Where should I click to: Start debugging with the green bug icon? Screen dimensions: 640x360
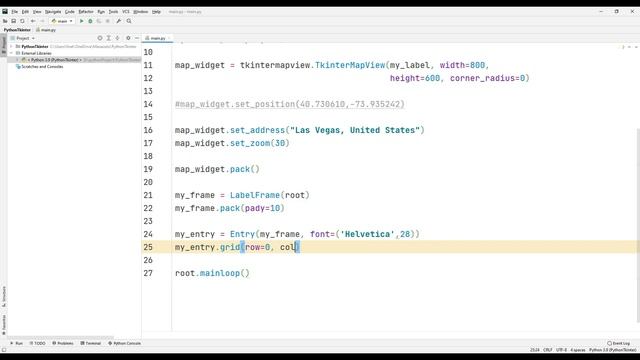coord(90,21)
